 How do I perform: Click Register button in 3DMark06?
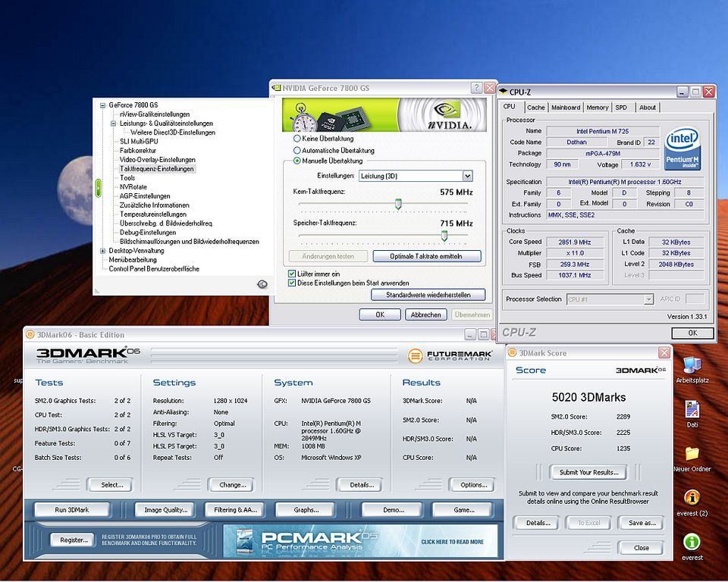pos(74,540)
